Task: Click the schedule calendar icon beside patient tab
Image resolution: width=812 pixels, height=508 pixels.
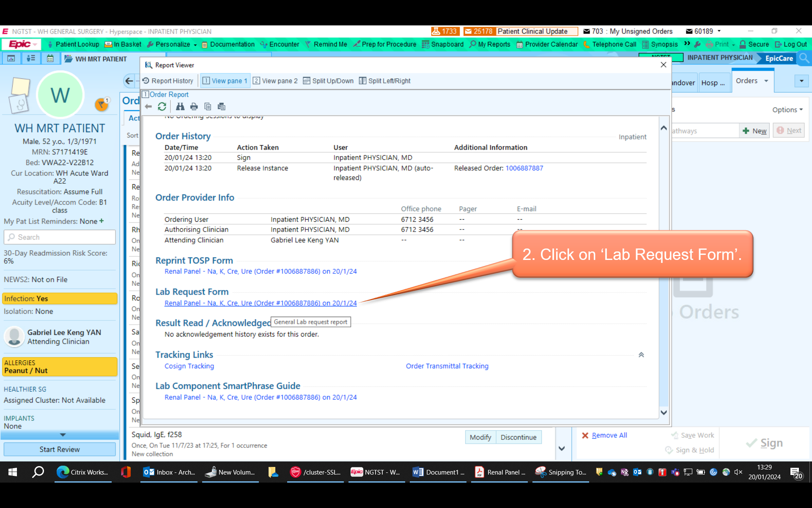Action: 50,59
